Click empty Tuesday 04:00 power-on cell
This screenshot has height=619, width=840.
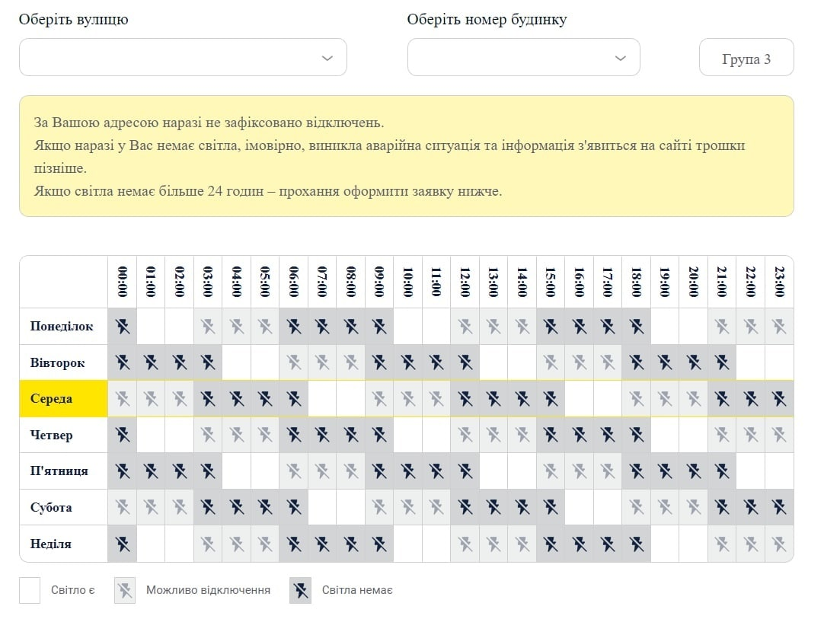(x=237, y=362)
